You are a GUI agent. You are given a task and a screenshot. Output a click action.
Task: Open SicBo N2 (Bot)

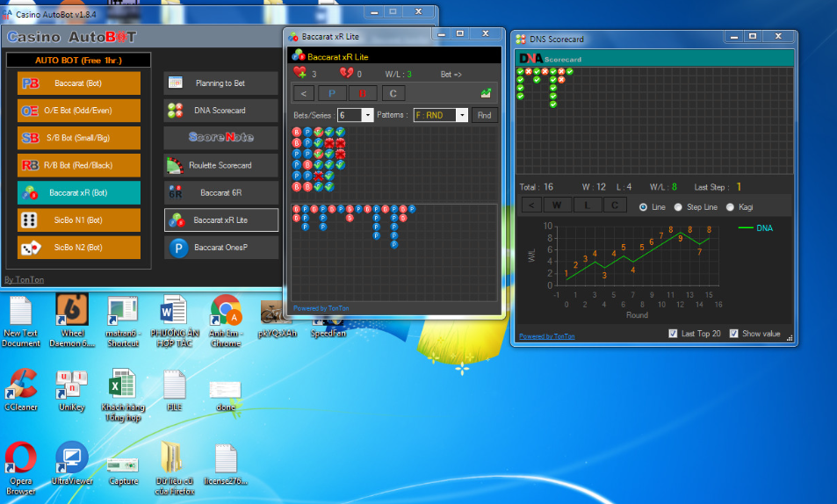[78, 248]
